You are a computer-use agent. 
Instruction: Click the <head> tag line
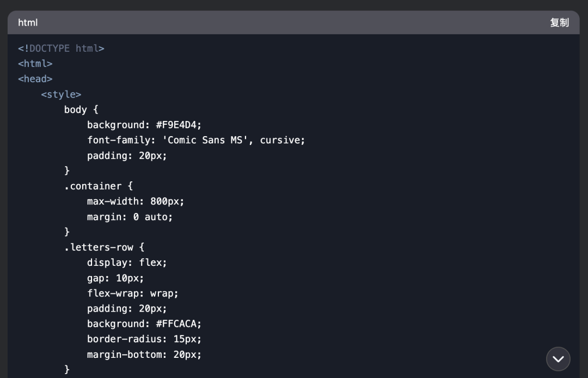click(35, 79)
